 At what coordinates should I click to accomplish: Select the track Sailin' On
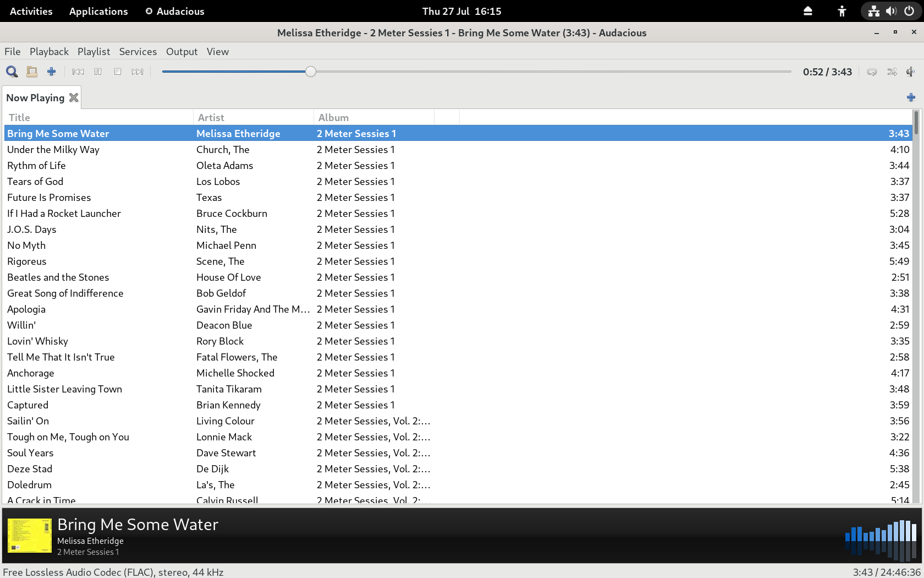coord(458,421)
